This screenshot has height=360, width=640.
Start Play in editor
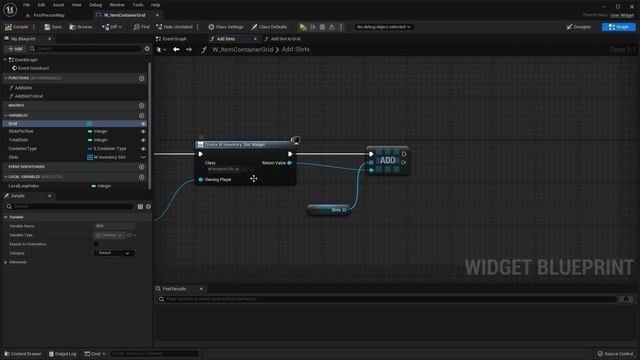click(x=303, y=27)
